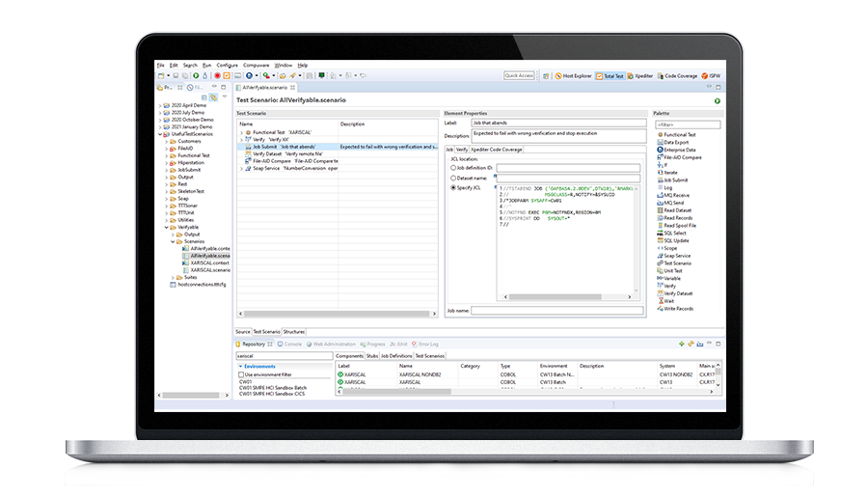Screen dimensions: 868x498
Task: Click the Job name input field
Action: click(x=556, y=311)
